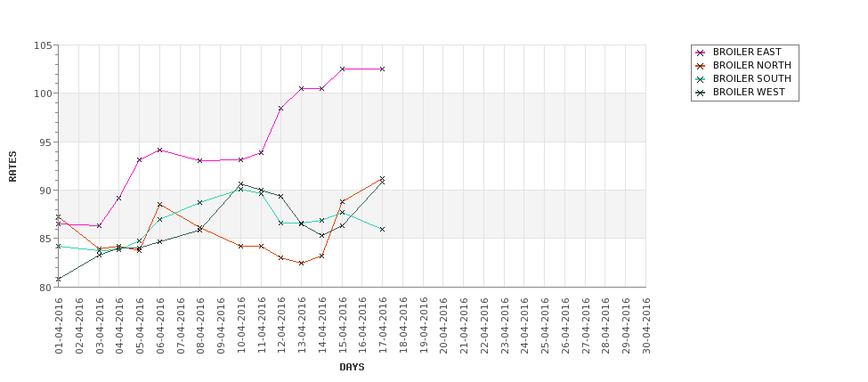Click the BROILER WEST legend marker

pyautogui.click(x=701, y=93)
